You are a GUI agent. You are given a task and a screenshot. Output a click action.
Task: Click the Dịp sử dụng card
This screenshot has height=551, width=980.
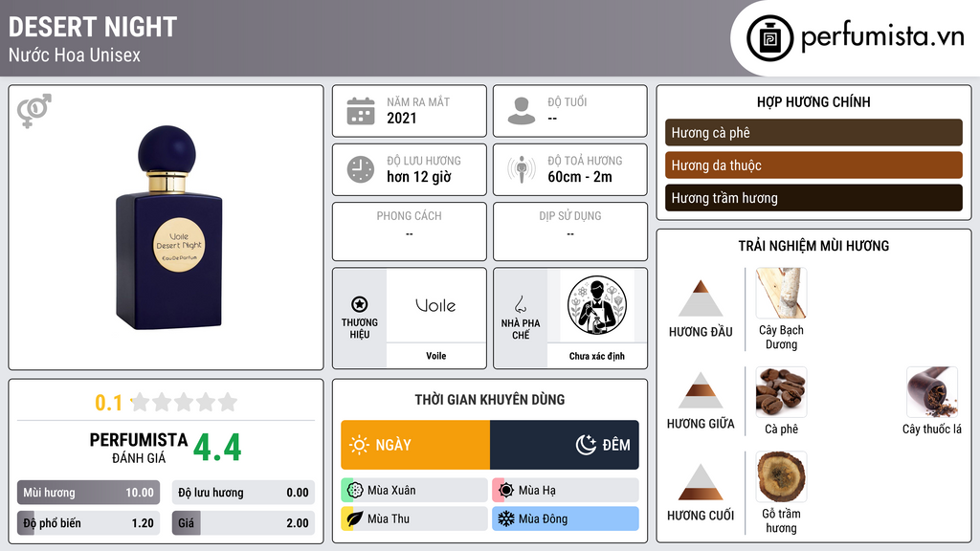click(x=570, y=231)
